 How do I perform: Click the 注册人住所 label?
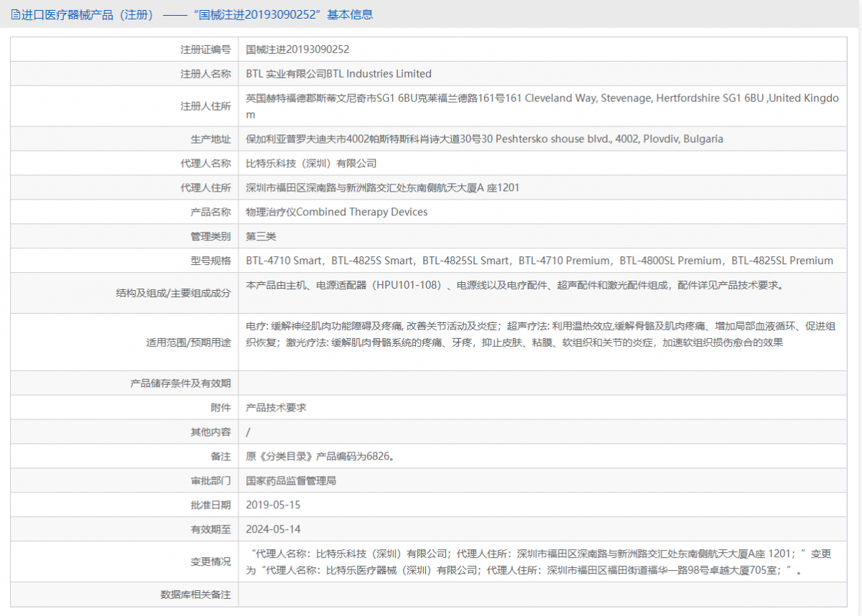(x=205, y=106)
